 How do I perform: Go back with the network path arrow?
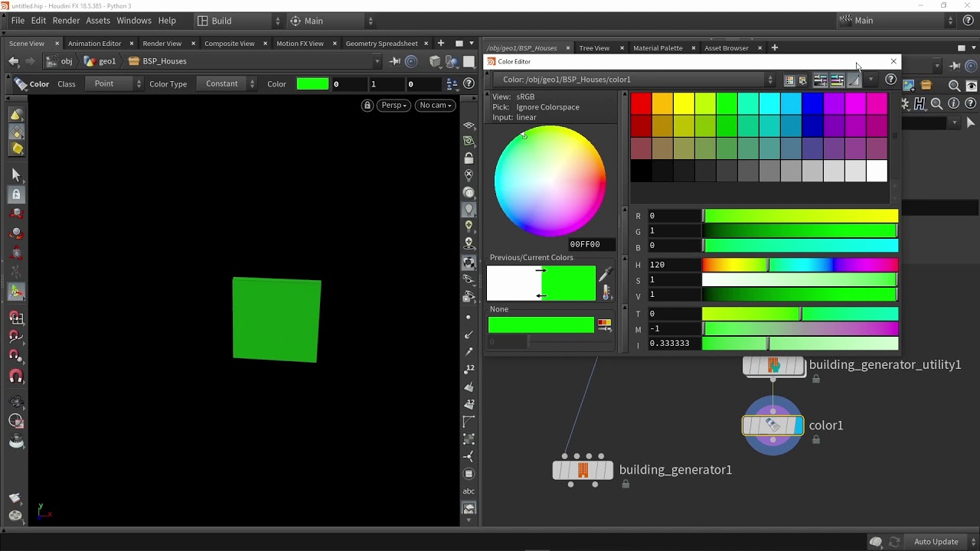click(x=14, y=61)
